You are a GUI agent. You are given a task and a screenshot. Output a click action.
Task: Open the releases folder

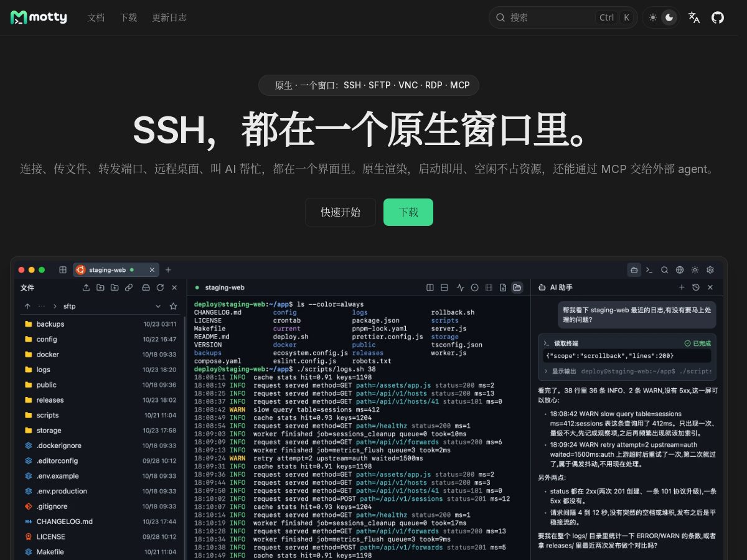click(100, 400)
